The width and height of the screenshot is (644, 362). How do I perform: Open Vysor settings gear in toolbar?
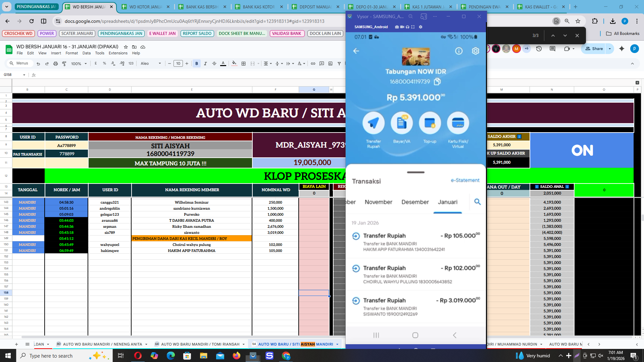click(x=420, y=27)
